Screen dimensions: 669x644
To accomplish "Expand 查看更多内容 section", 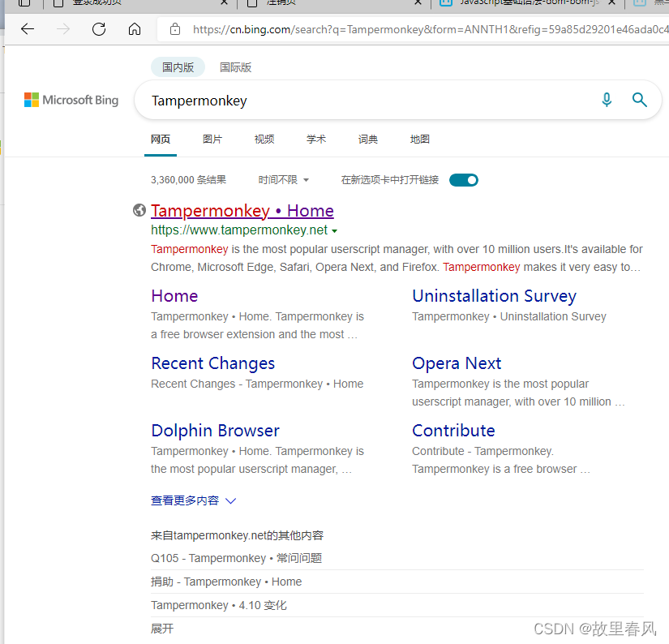I will point(193,500).
